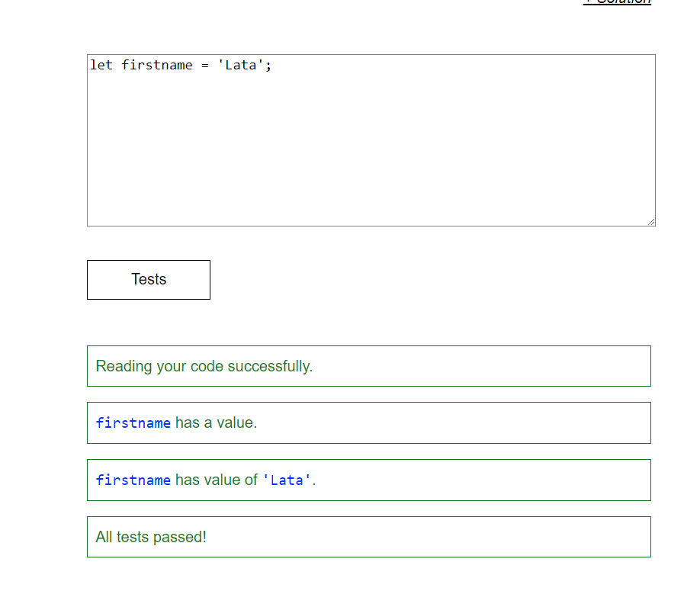The height and width of the screenshot is (591, 700).
Task: Click the let keyword in the editor
Action: point(101,65)
